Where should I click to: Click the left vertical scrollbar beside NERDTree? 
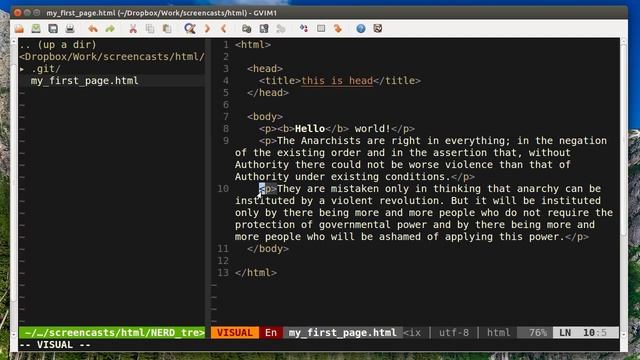[14, 188]
